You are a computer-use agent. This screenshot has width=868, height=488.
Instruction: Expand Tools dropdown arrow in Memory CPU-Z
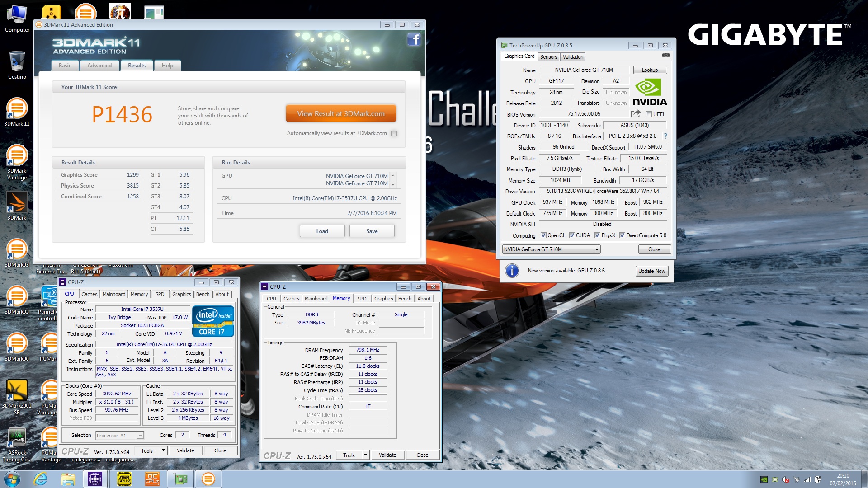(x=366, y=455)
